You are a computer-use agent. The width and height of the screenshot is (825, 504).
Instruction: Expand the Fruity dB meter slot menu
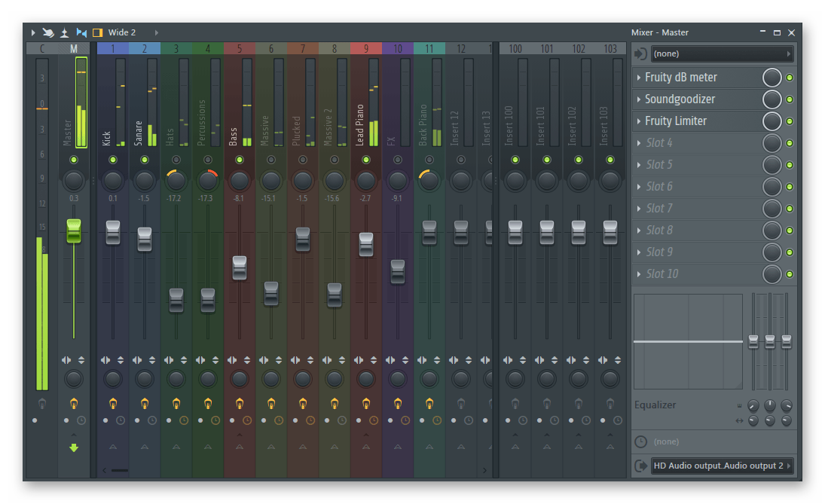(x=639, y=78)
